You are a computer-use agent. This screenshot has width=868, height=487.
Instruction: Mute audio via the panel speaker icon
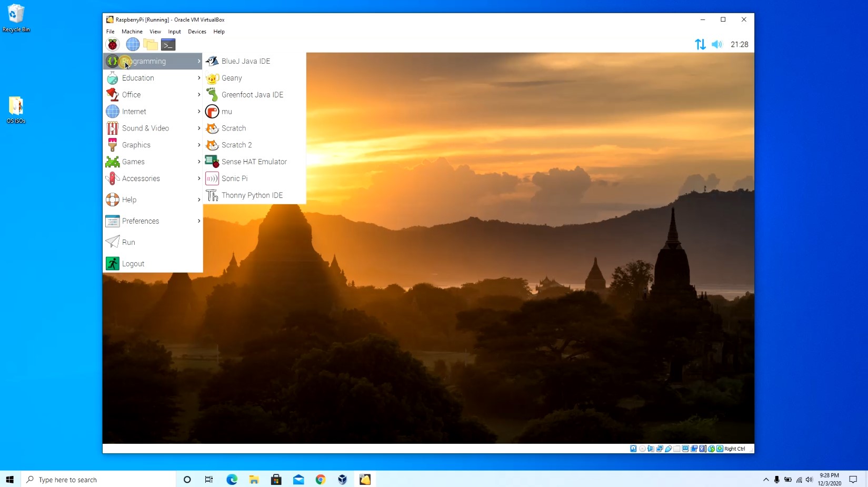(x=717, y=44)
